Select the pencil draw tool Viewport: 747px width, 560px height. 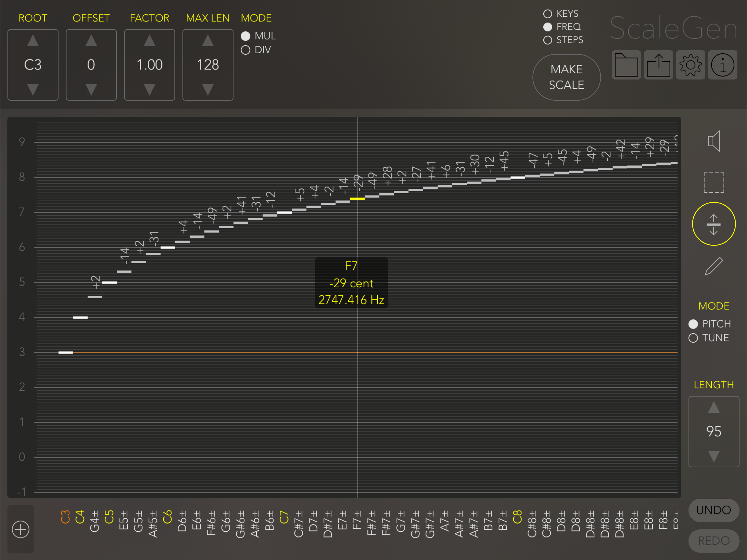[714, 266]
